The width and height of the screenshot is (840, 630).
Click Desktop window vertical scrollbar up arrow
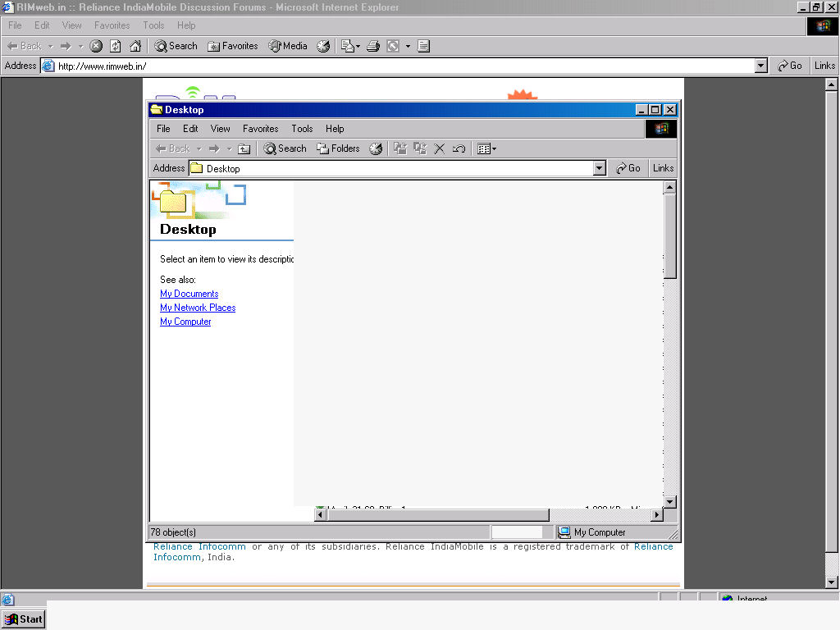click(x=669, y=187)
